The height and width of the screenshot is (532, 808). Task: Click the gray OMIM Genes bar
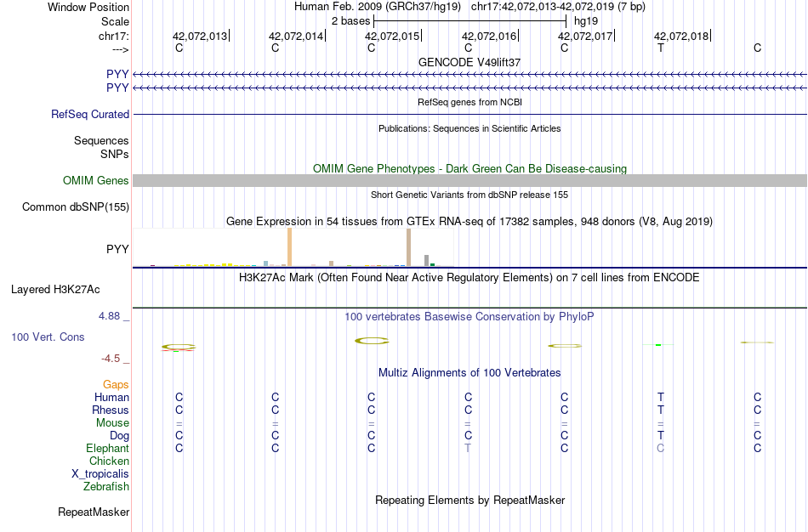coord(469,180)
